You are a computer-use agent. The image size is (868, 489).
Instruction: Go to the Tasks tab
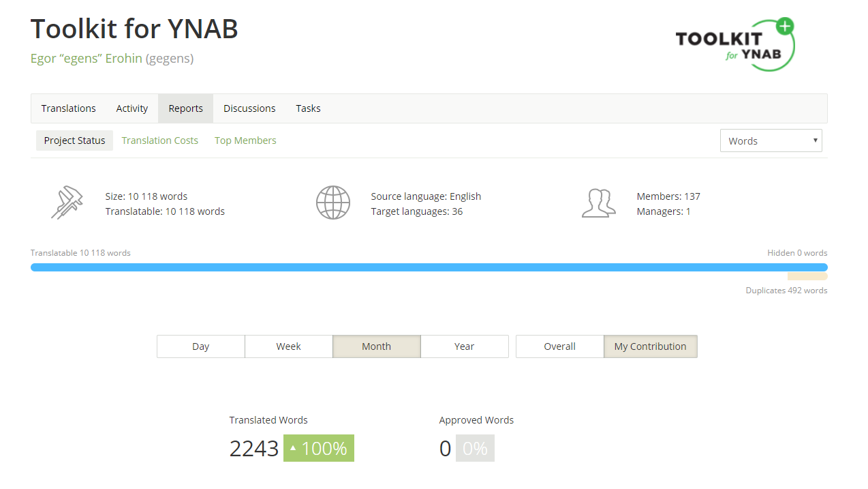308,108
